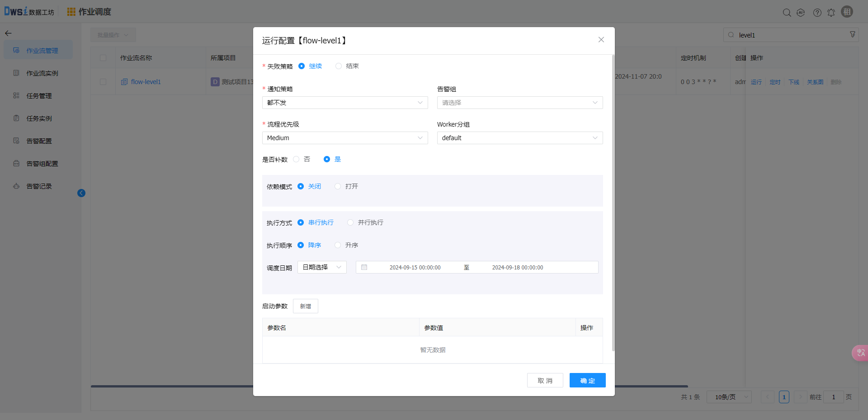Choose 升序 execution order option
The height and width of the screenshot is (420, 868).
pos(338,245)
